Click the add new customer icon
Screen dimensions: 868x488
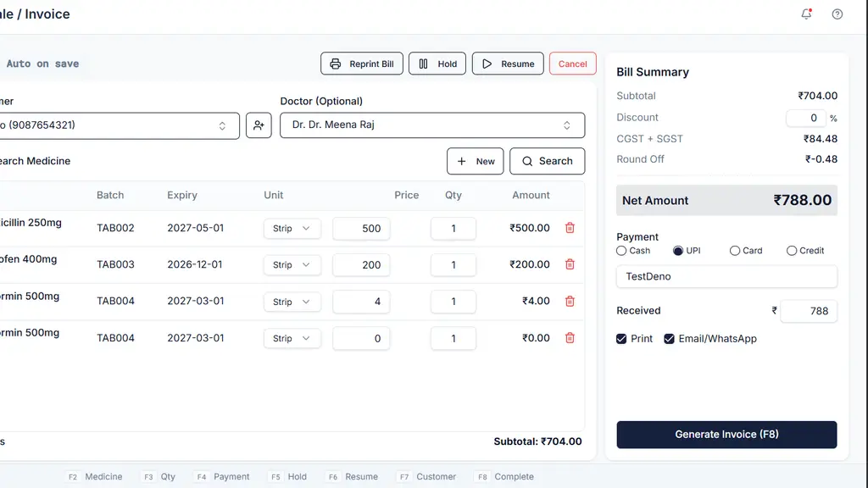(259, 125)
